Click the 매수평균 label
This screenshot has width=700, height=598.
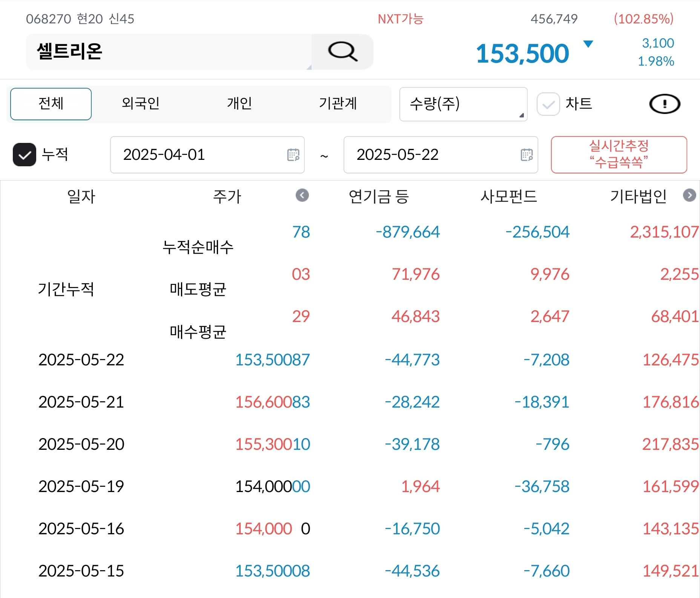198,331
